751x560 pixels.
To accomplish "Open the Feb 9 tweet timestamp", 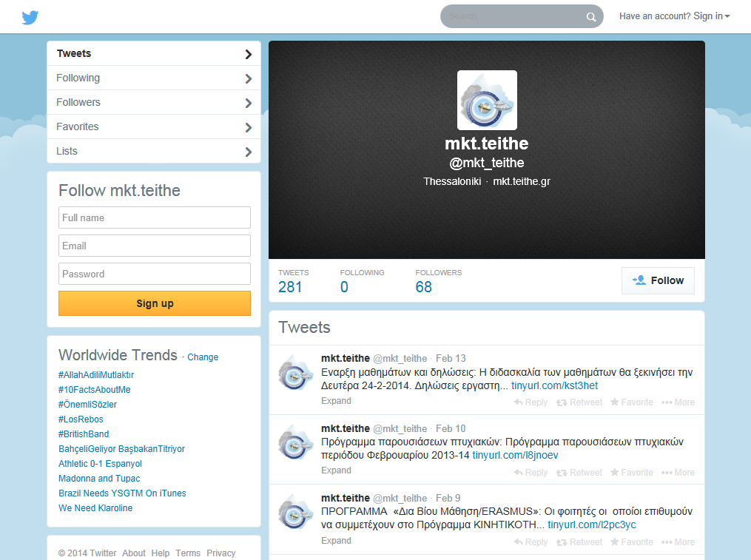I will point(448,499).
